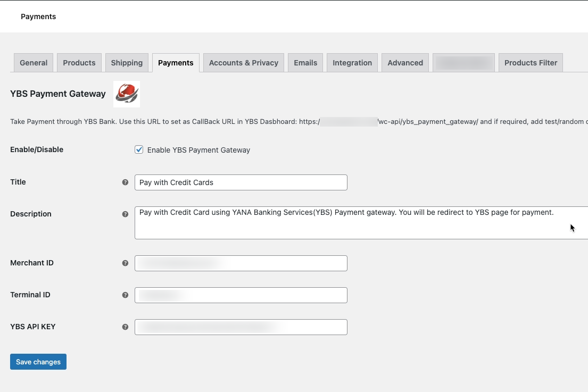Focus the Title text field
Viewport: 588px width, 392px height.
coord(241,182)
